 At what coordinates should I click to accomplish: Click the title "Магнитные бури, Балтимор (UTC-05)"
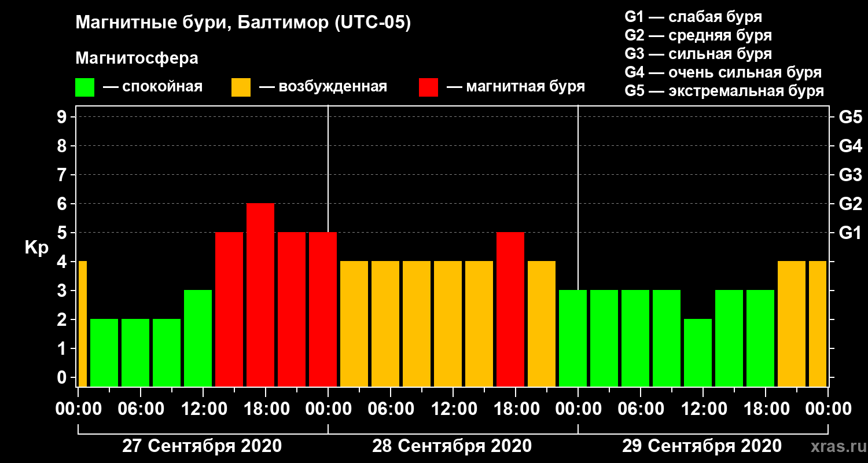pos(243,24)
